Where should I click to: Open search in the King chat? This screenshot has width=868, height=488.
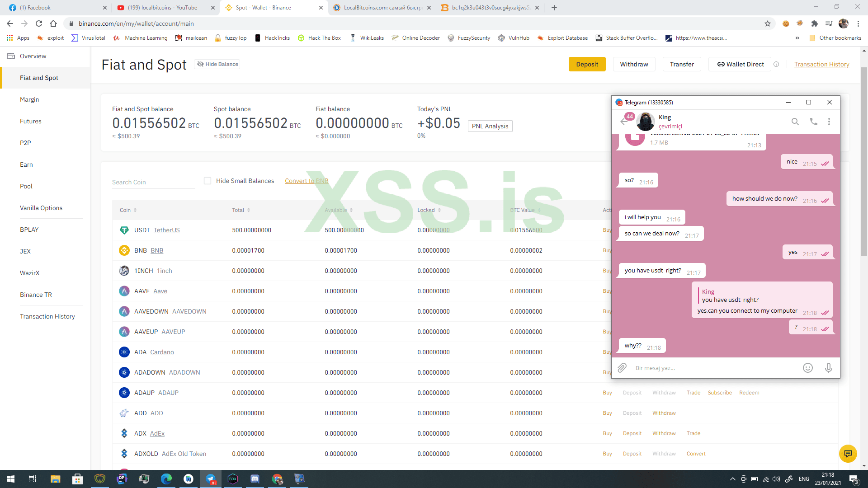(x=795, y=122)
